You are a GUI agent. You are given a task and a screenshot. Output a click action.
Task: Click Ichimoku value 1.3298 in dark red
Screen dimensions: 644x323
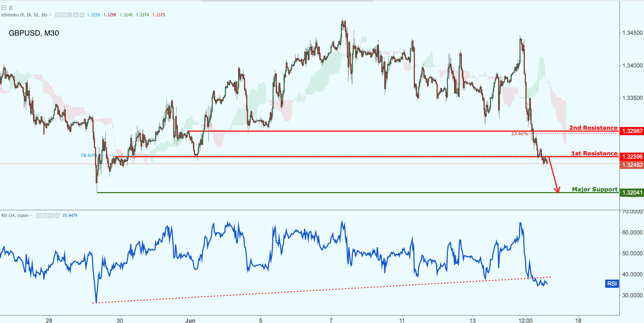click(x=110, y=15)
